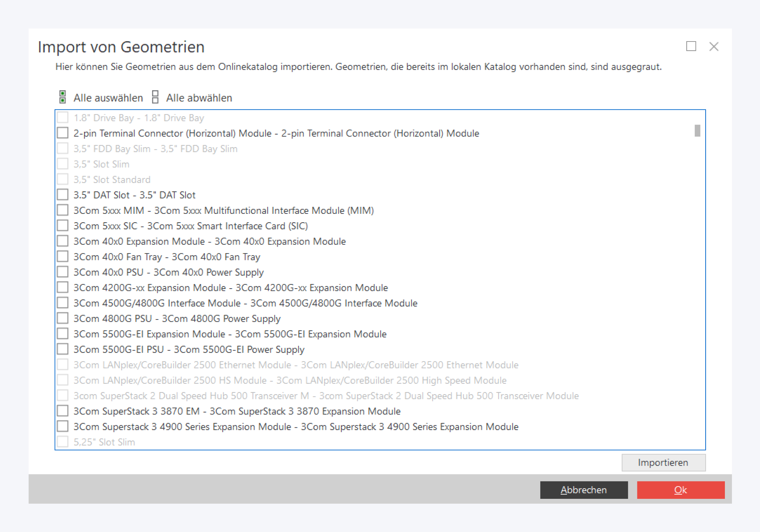Click the Alle auswählen green checkbox icon
The width and height of the screenshot is (760, 532).
(62, 97)
